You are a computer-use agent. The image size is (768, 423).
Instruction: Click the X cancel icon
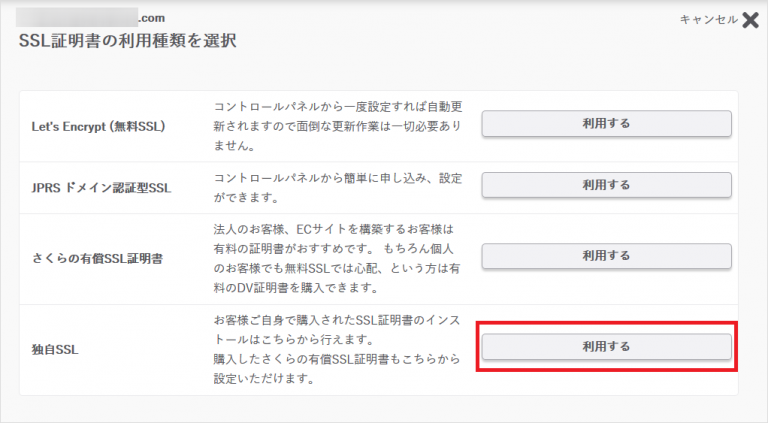point(751,20)
